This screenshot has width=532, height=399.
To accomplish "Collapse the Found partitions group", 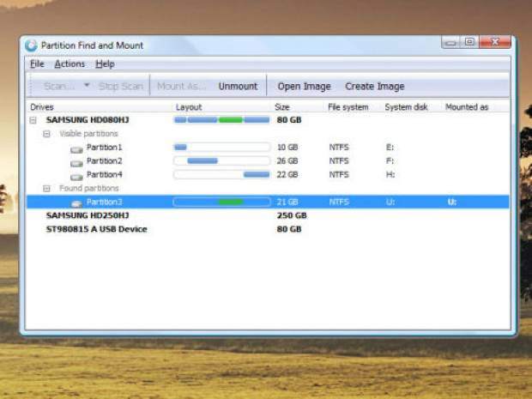I will [46, 189].
